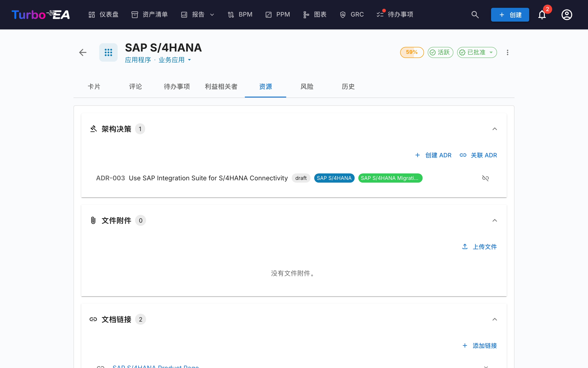Image resolution: width=588 pixels, height=368 pixels.
Task: Click 创建 ADR button
Action: click(x=433, y=155)
